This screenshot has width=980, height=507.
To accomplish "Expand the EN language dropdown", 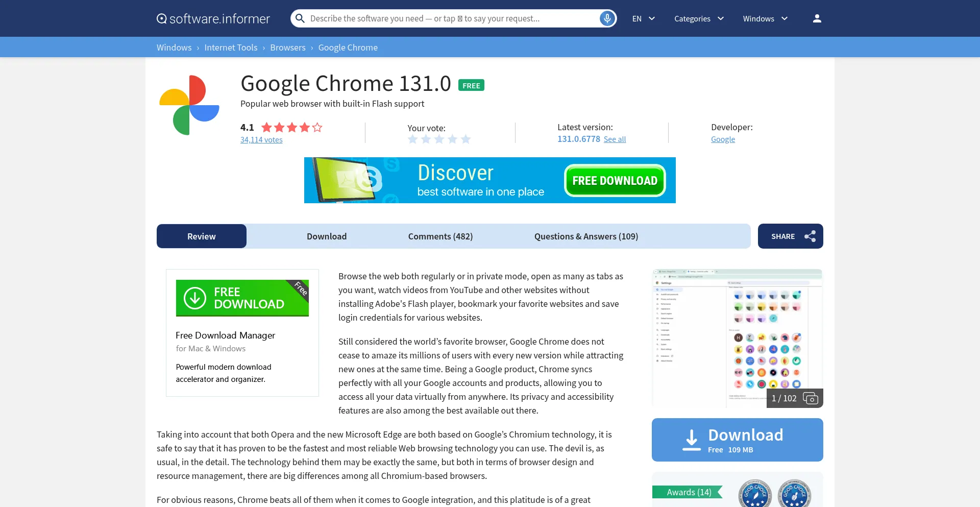I will pos(643,18).
